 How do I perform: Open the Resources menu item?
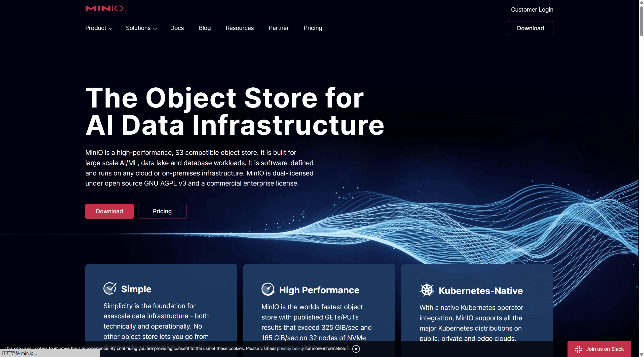239,28
